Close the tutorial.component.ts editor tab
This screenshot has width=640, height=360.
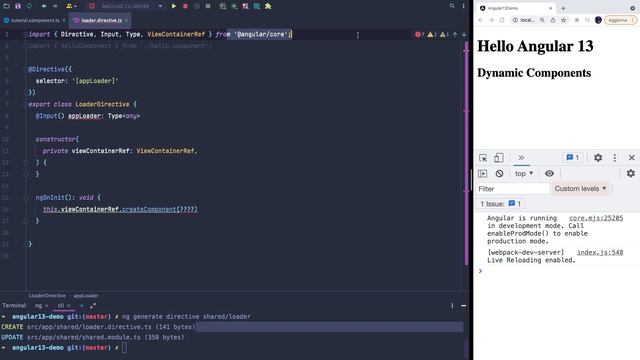64,20
